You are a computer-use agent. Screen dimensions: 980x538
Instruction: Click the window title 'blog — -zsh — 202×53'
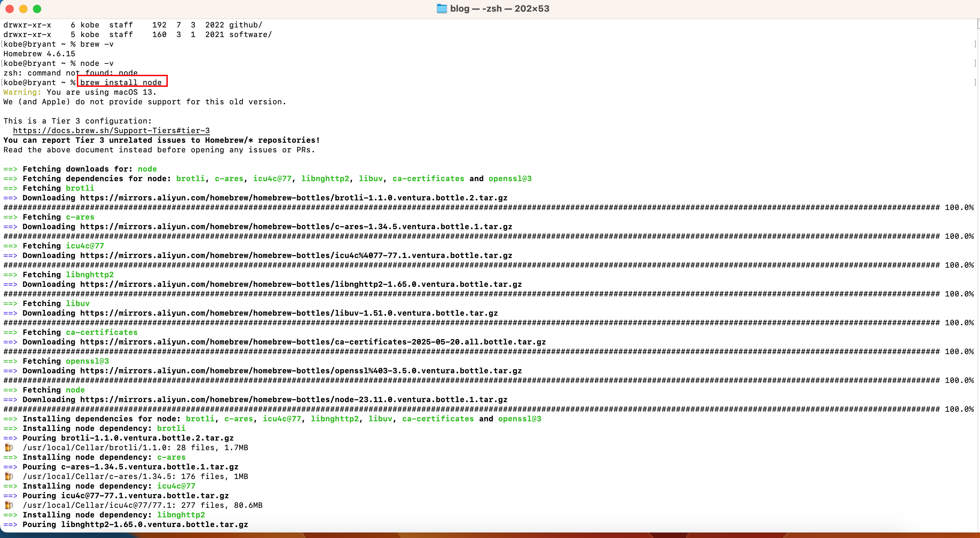[499, 8]
